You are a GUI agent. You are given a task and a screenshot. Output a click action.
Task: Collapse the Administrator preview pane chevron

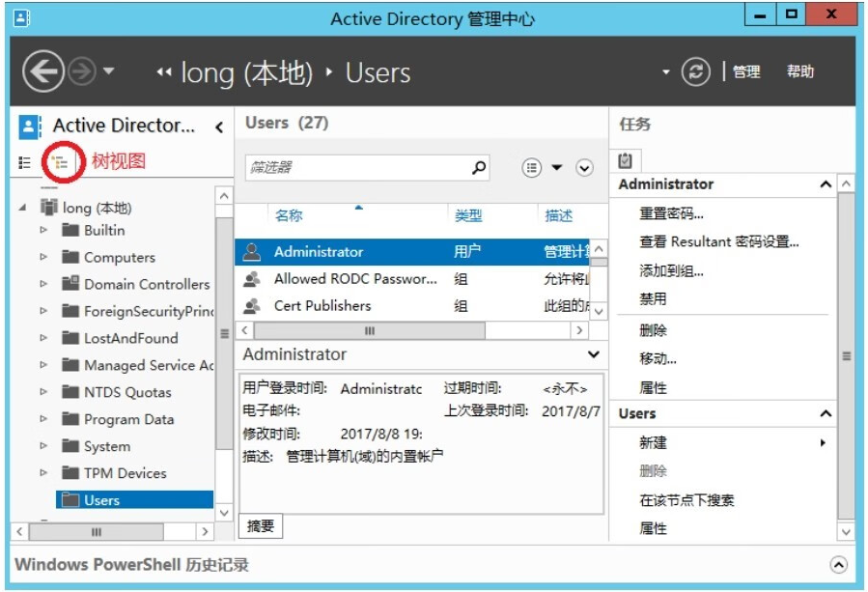(594, 354)
